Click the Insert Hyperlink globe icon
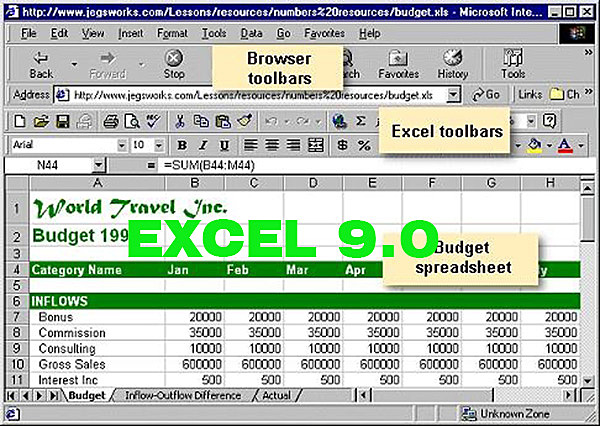600x426 pixels. coord(339,121)
